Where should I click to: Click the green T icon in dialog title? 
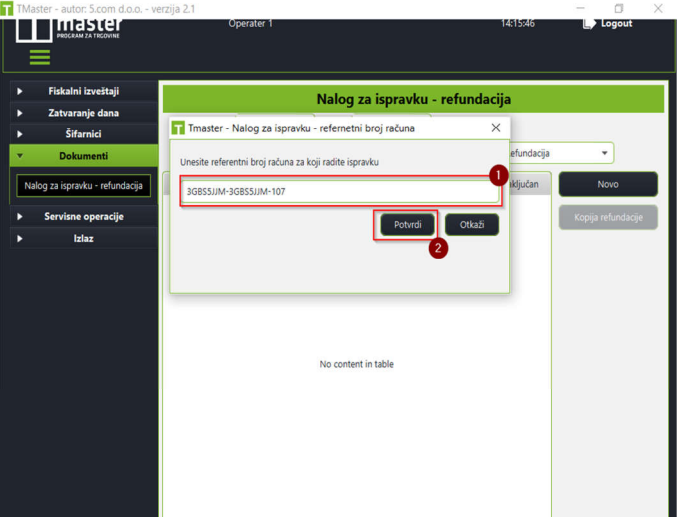tap(178, 128)
